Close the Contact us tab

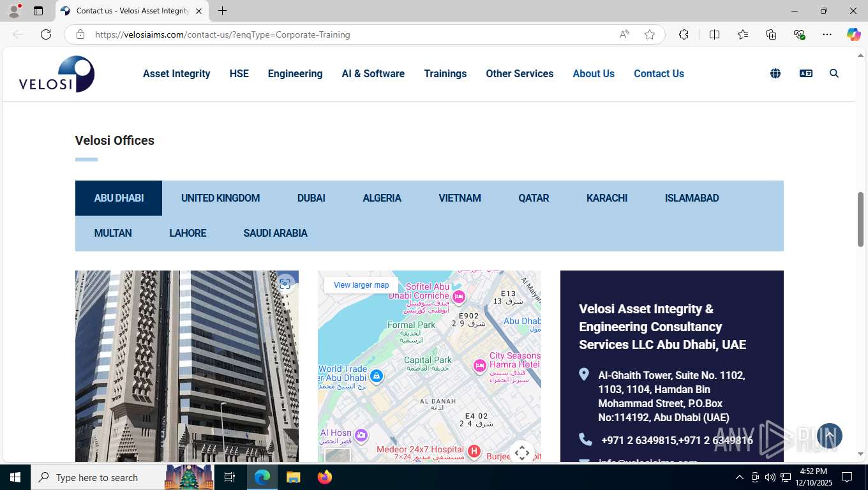point(198,11)
